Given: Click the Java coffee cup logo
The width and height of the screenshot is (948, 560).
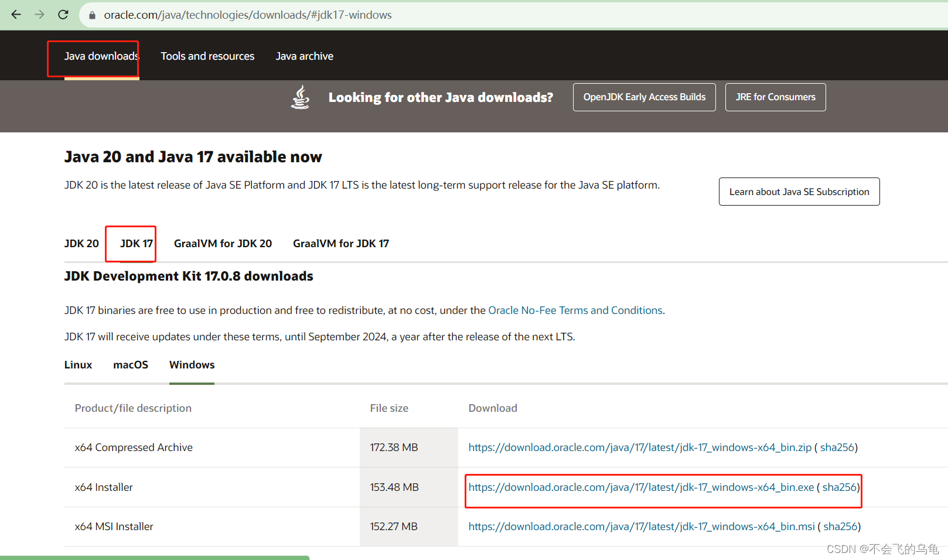Looking at the screenshot, I should [x=301, y=97].
